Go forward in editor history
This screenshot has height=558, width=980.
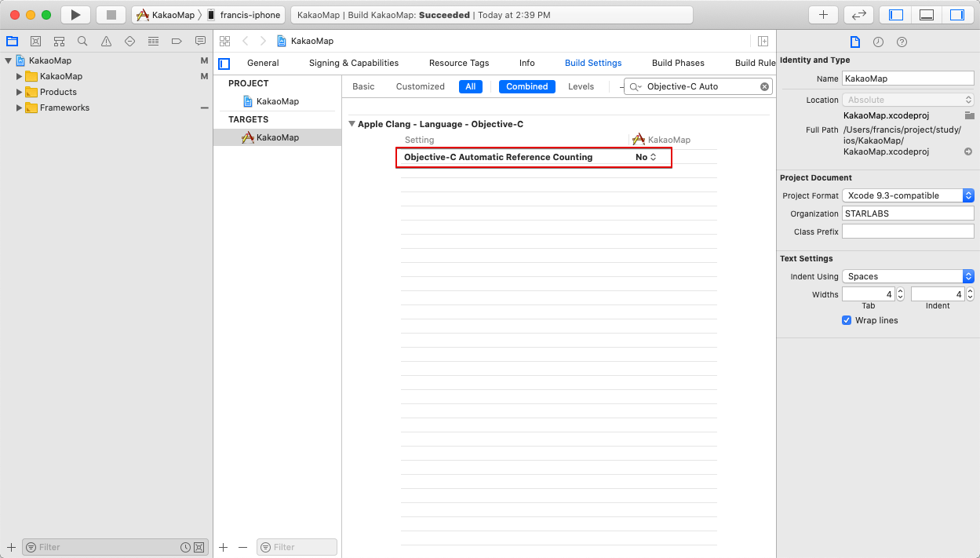(263, 41)
